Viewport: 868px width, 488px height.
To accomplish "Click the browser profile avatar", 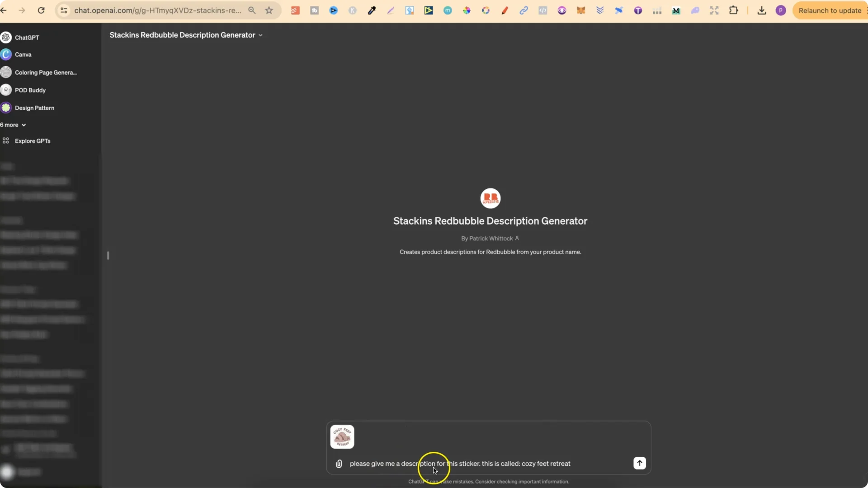I will point(781,10).
